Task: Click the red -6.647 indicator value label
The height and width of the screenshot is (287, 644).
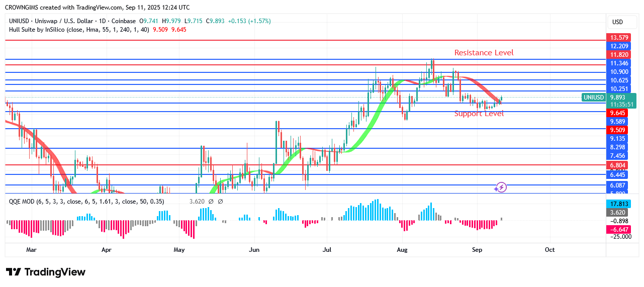Action: (617, 230)
